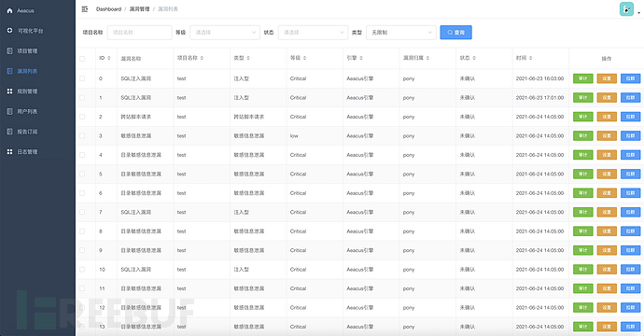644x336 pixels.
Task: Click the 规则管理 grid icon
Action: 10,91
